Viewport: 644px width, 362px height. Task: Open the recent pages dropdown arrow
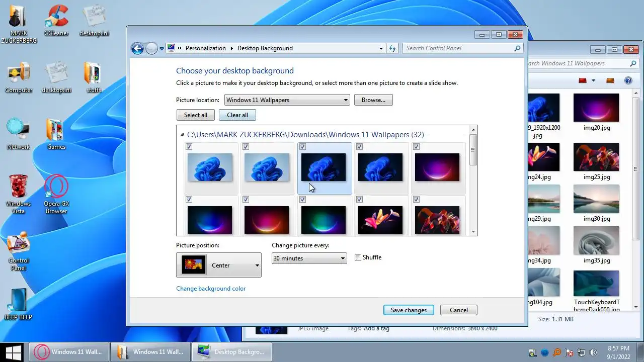point(162,49)
